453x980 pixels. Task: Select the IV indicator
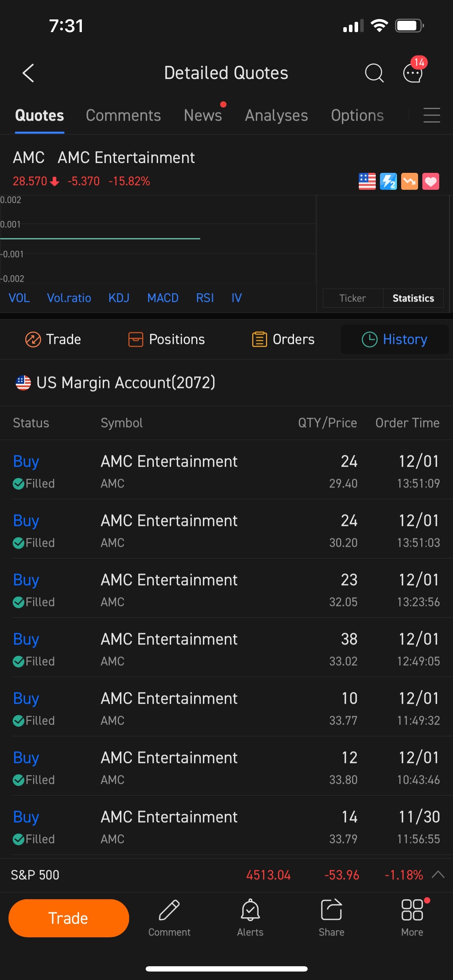pyautogui.click(x=237, y=297)
